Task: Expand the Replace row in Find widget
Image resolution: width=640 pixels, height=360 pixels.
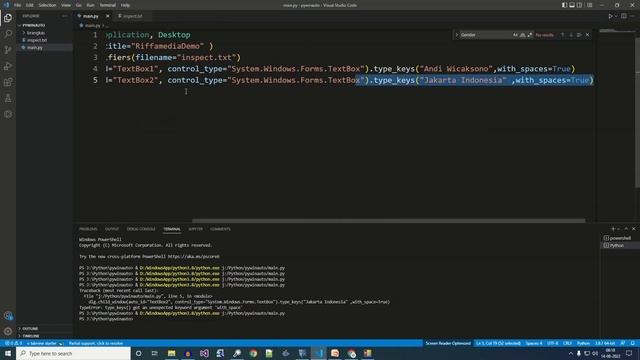Action: tap(456, 35)
